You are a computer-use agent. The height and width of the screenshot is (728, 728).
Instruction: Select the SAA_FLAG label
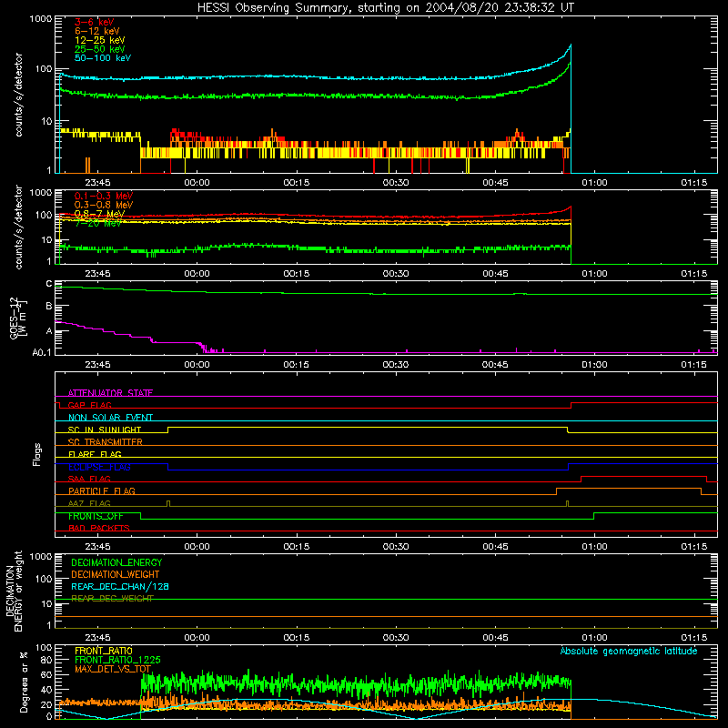pos(89,479)
